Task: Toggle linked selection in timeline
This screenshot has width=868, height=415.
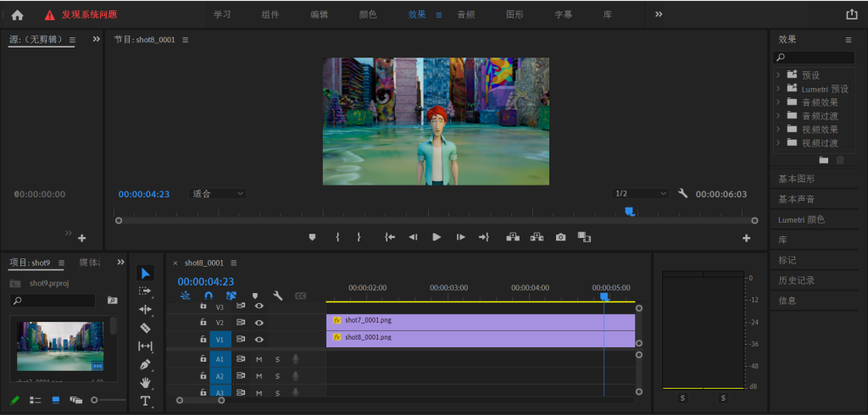Action: pyautogui.click(x=231, y=296)
